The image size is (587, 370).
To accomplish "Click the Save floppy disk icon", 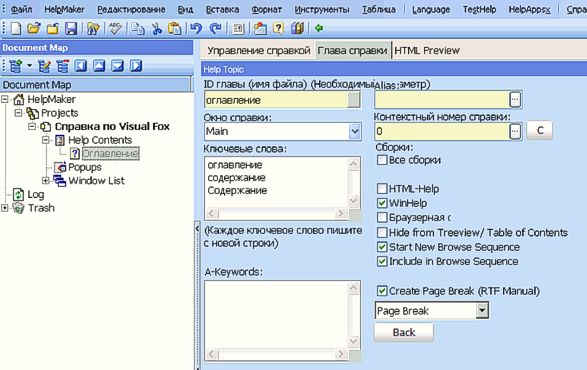I will 71,28.
